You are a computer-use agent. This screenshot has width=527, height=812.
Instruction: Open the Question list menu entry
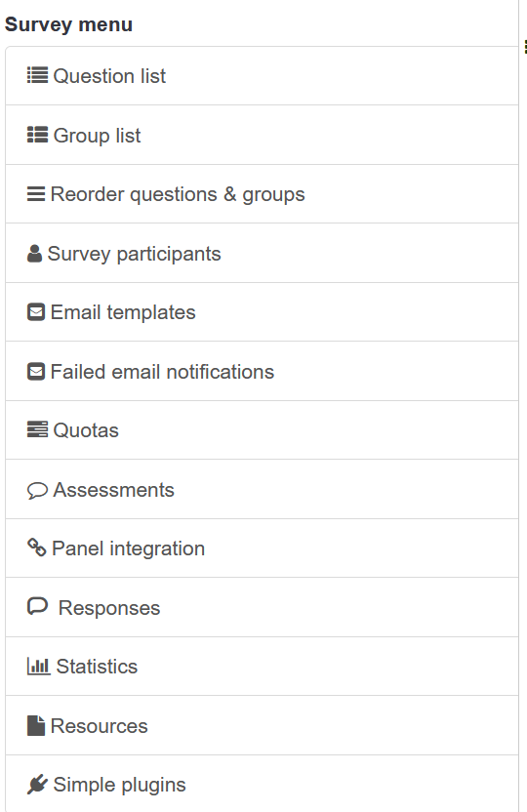pyautogui.click(x=262, y=75)
